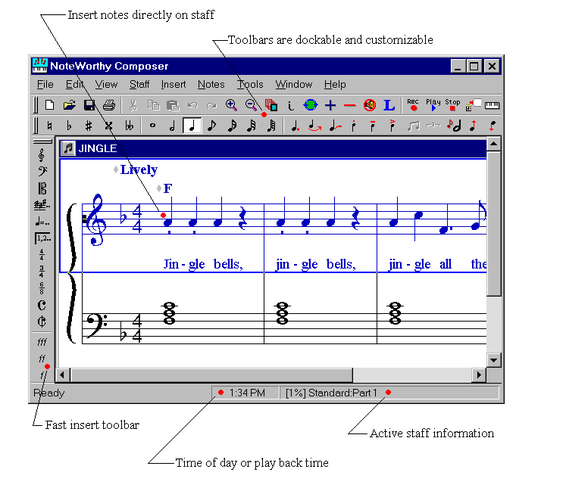Select the whole note duration
Screen dimensions: 566x491
[x=152, y=126]
